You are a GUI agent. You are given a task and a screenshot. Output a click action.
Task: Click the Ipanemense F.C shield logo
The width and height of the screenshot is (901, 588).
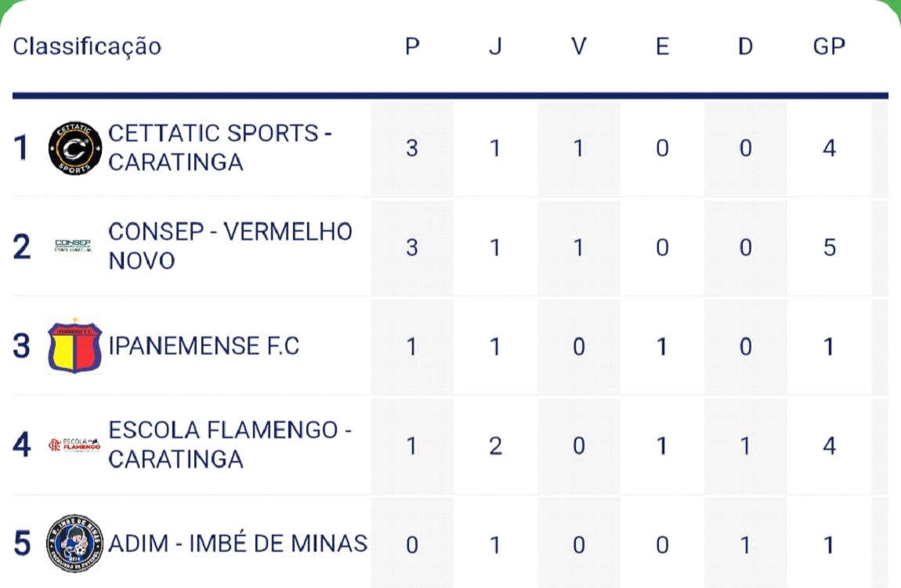[74, 345]
